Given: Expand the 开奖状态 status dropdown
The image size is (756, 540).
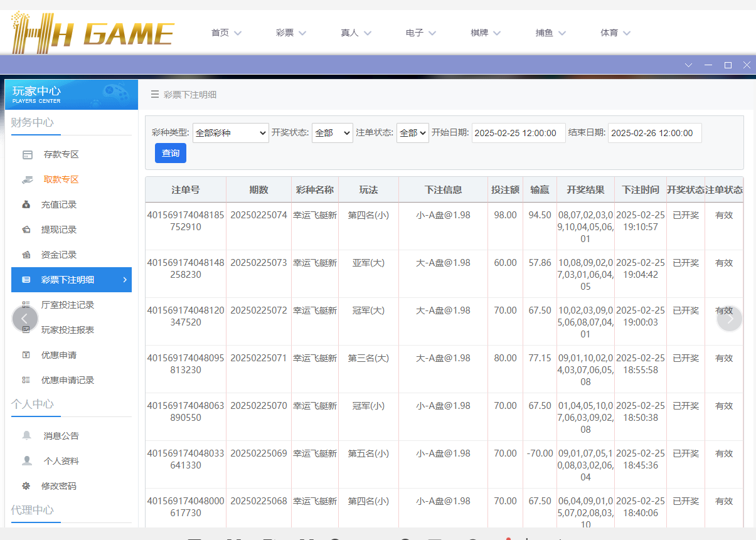Looking at the screenshot, I should pyautogui.click(x=332, y=132).
